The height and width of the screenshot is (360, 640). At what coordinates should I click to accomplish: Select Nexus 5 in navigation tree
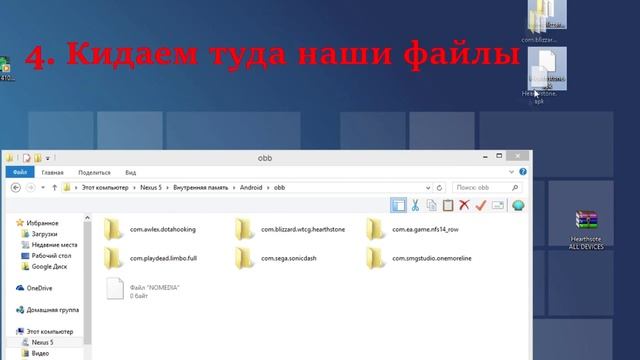click(x=38, y=342)
